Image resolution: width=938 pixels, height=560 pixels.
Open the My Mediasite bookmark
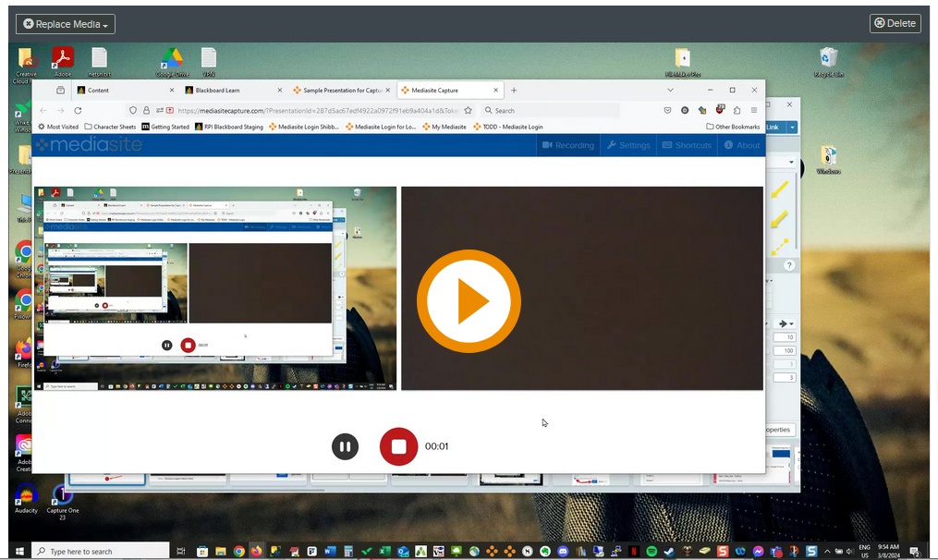tap(445, 127)
